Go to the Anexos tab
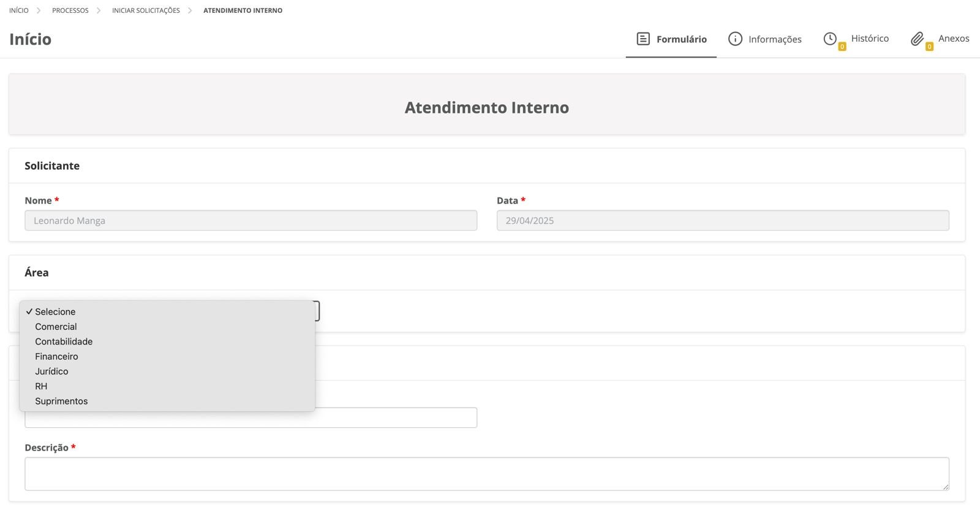 pos(940,39)
